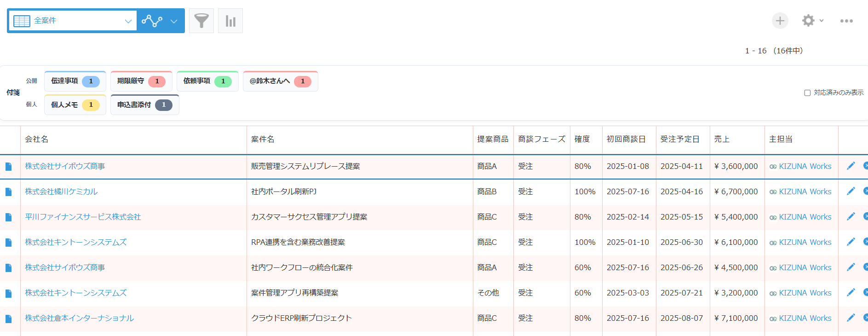Edit the RPA連携を含む業務改善提案 record with pencil

click(851, 242)
